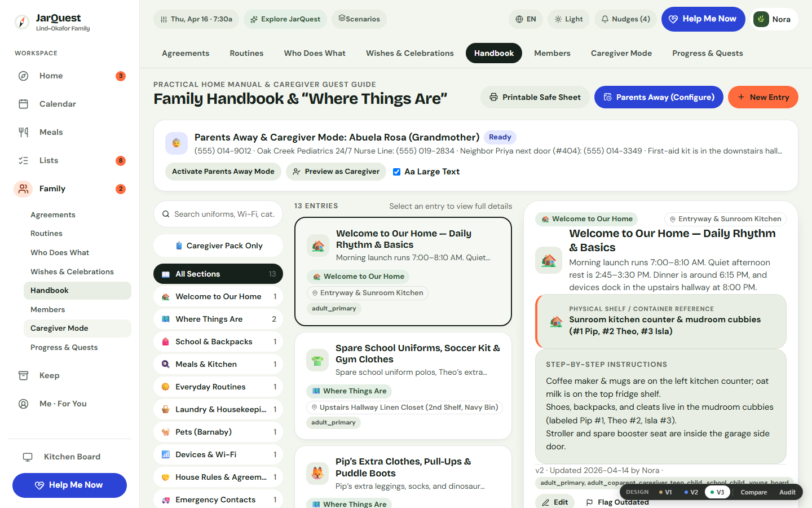Open Kitchen Board via the monitor icon

(28, 457)
